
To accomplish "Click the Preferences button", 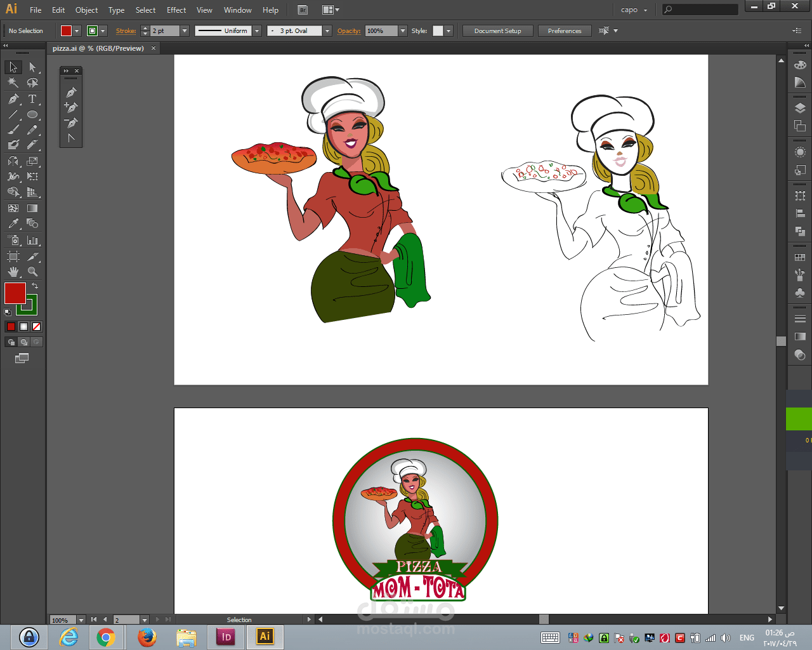I will click(565, 31).
